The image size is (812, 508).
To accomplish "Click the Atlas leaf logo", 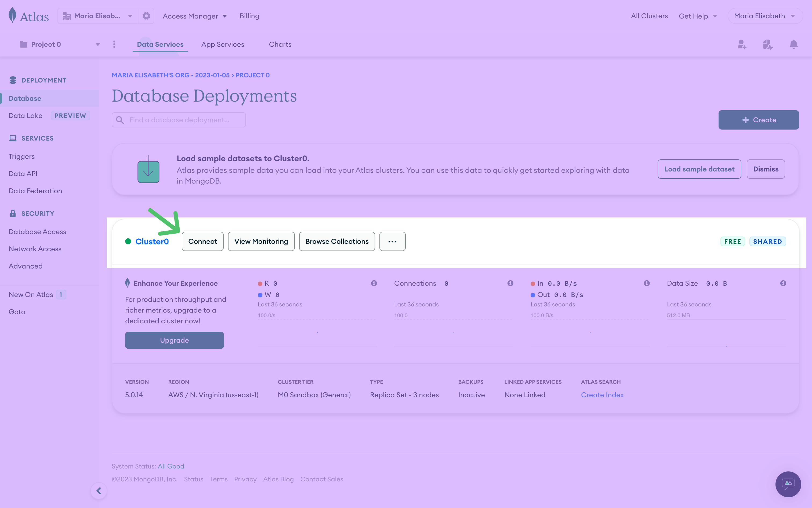I will [12, 16].
